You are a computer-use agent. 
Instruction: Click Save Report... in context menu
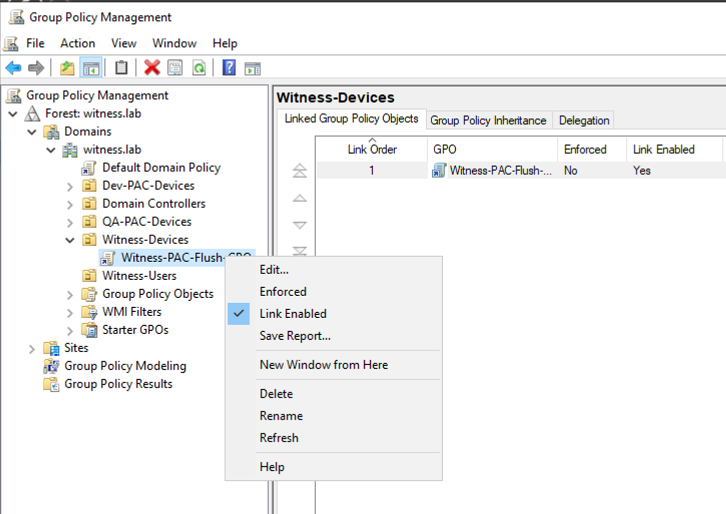pyautogui.click(x=294, y=335)
